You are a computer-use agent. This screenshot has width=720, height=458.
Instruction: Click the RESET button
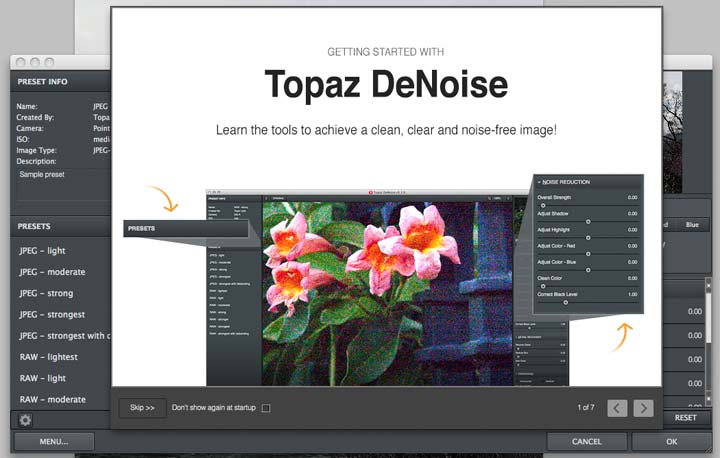coord(686,418)
